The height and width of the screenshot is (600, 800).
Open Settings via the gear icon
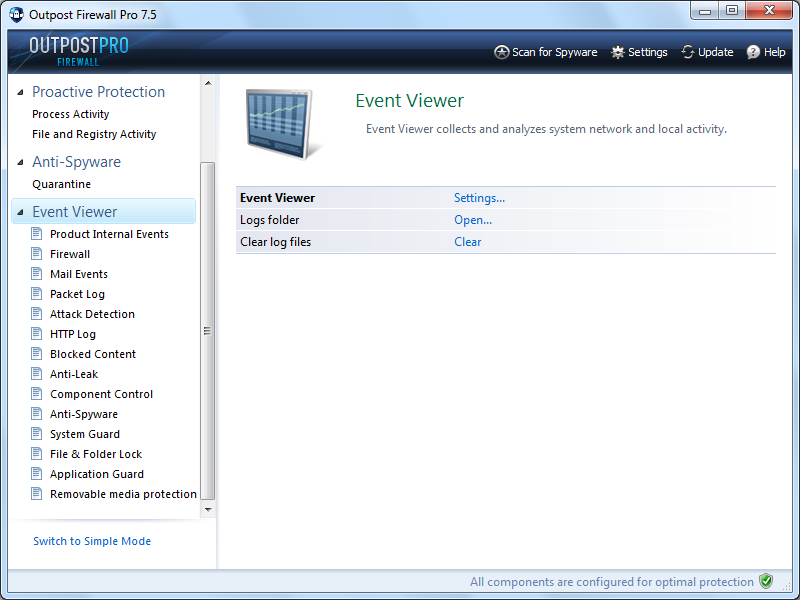618,52
